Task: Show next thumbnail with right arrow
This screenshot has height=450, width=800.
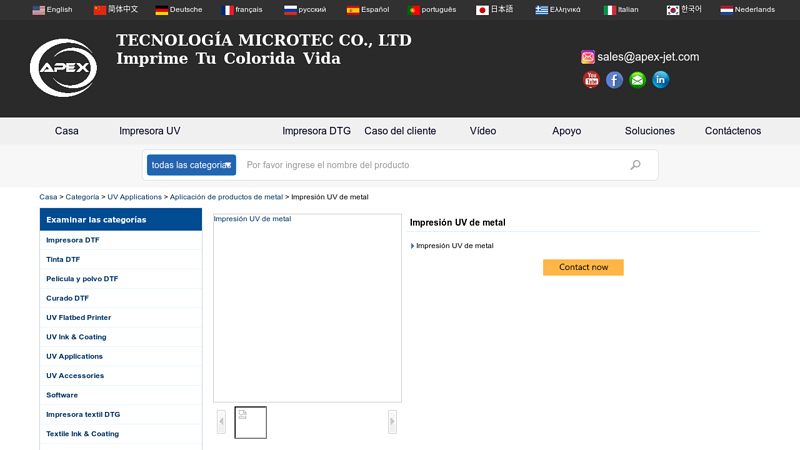Action: pos(392,421)
